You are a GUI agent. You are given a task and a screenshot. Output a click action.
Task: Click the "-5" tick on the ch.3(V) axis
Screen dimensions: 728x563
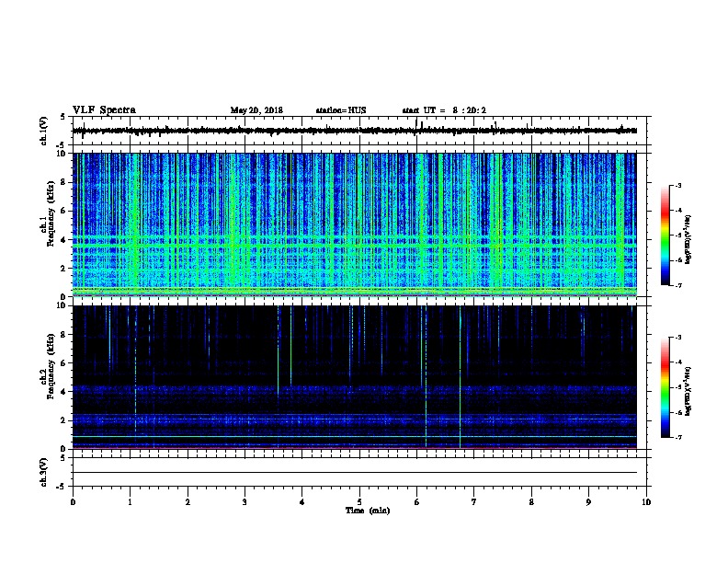click(x=61, y=487)
